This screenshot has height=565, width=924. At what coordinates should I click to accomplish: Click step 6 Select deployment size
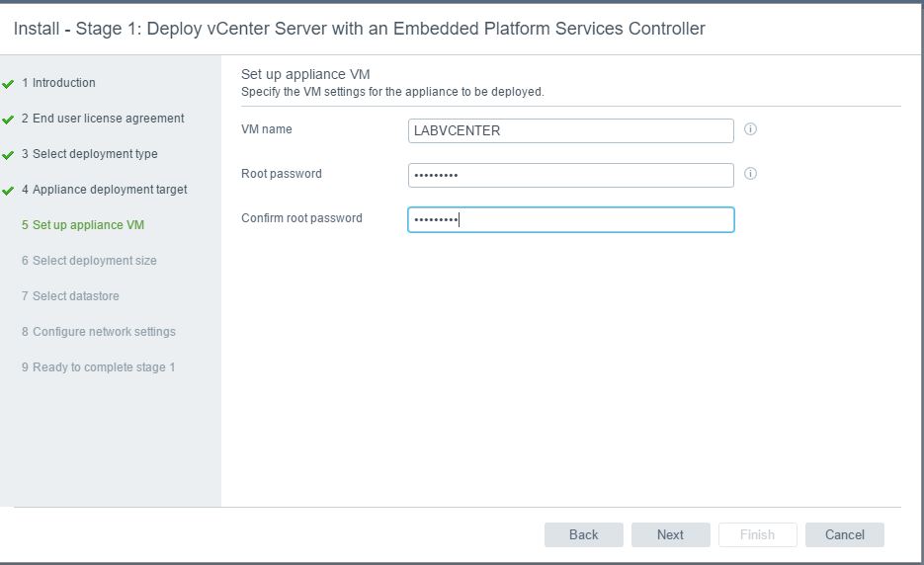(x=89, y=261)
